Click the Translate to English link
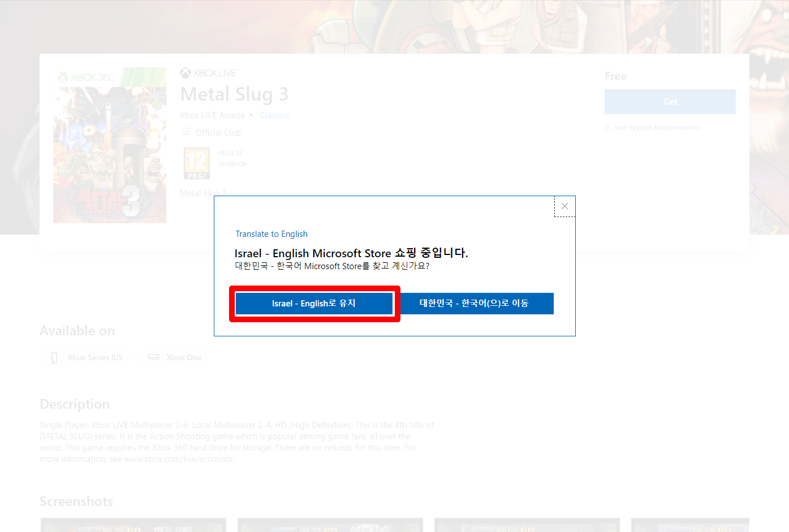 (x=271, y=234)
